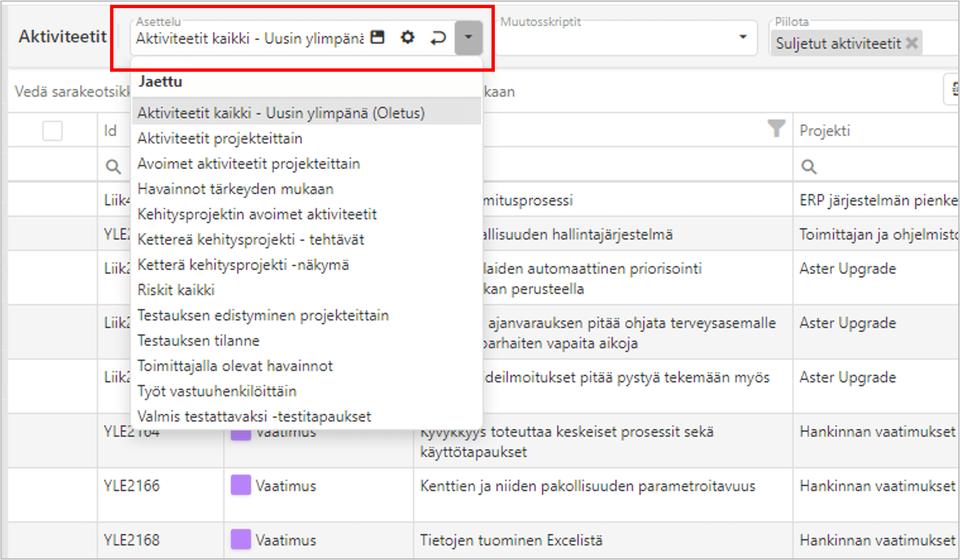Select Testauksen tilanne layout option
Image resolution: width=960 pixels, height=560 pixels.
click(x=198, y=340)
